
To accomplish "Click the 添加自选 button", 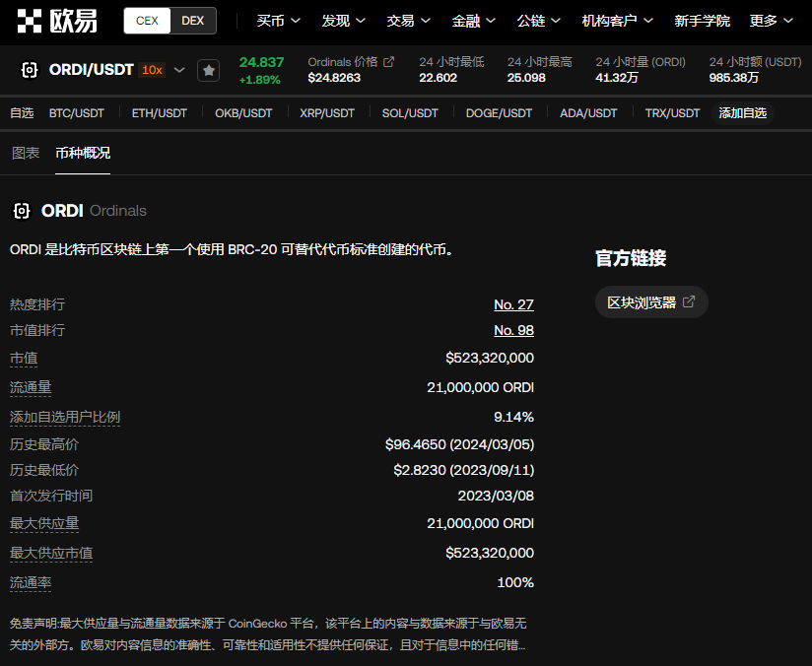I will [742, 113].
